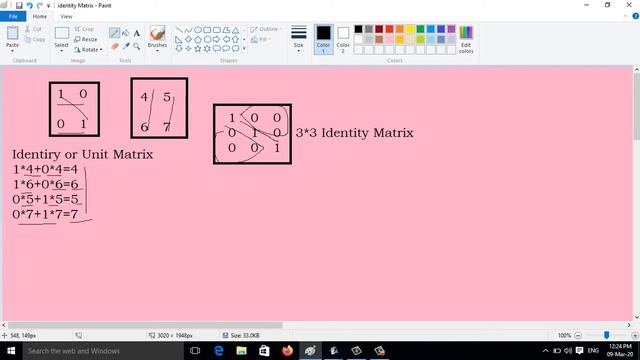Choose the Right arrow shape
Viewport: 640px width, 360px height.
pyautogui.click(x=216, y=40)
